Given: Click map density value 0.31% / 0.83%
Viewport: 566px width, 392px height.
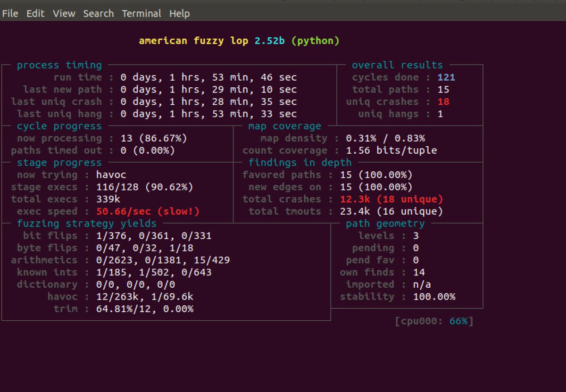Looking at the screenshot, I should coord(385,139).
